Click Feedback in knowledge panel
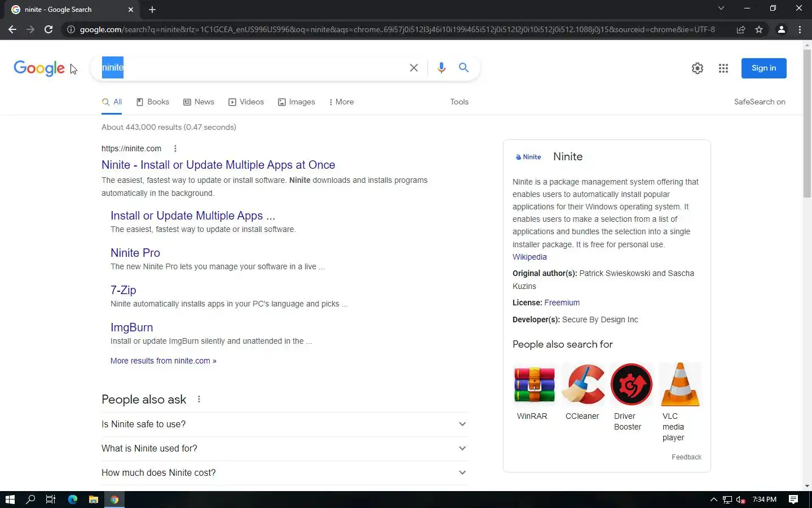This screenshot has width=812, height=508. point(686,457)
